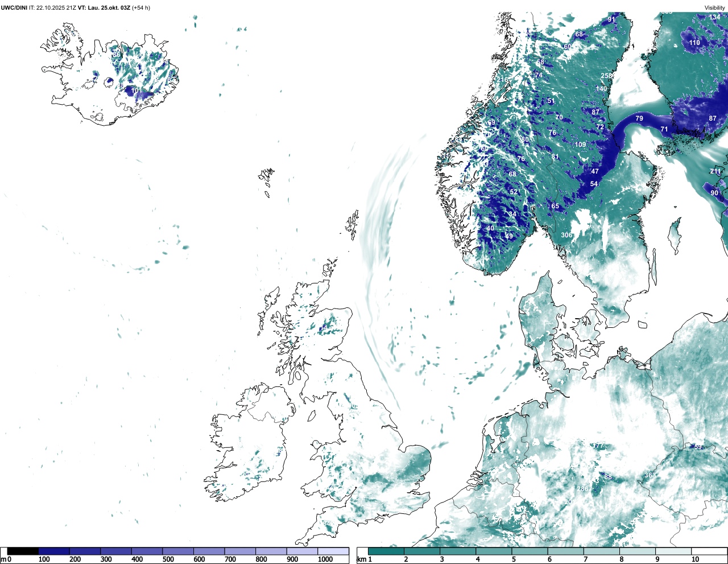Image resolution: width=728 pixels, height=564 pixels.
Task: Click the value 40 in southern Norway
Action: click(490, 228)
